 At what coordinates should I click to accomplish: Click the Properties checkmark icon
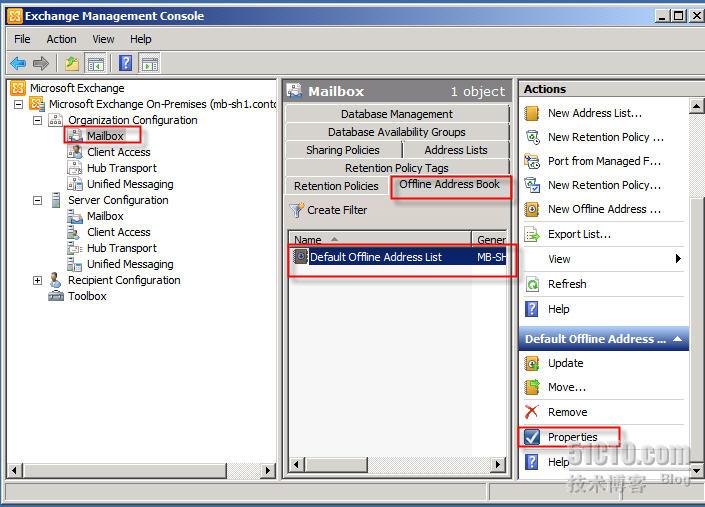point(532,437)
